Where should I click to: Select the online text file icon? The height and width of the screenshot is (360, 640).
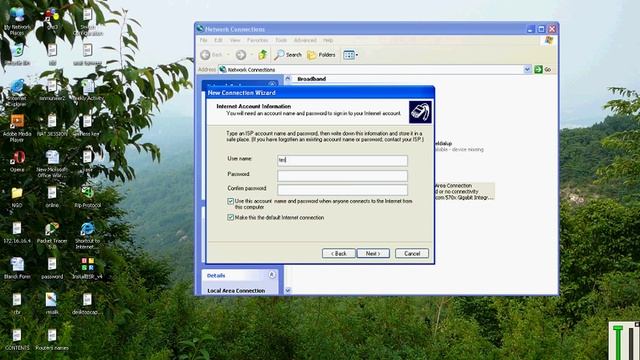(x=52, y=197)
